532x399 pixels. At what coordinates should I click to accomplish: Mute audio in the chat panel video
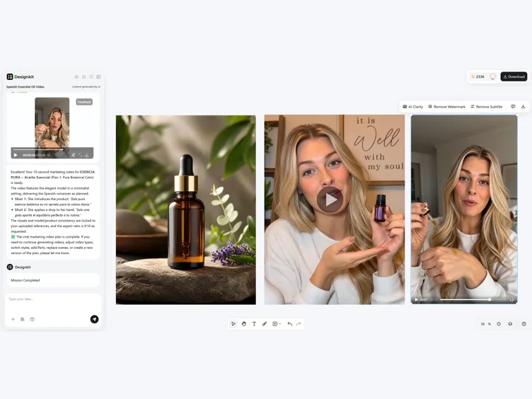[74, 155]
